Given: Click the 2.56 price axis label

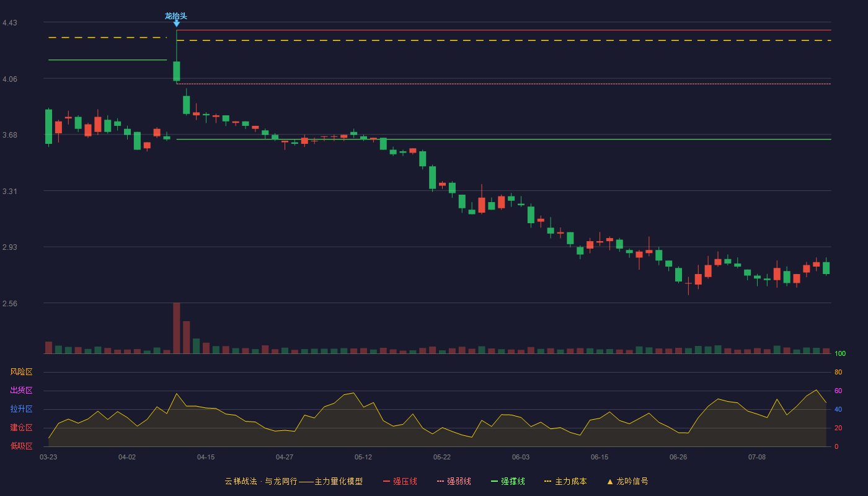Looking at the screenshot, I should [x=9, y=304].
